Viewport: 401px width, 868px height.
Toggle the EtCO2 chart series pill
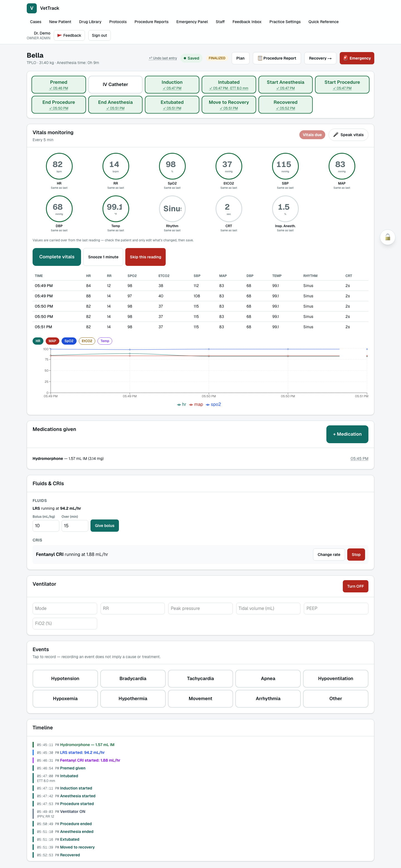point(87,341)
